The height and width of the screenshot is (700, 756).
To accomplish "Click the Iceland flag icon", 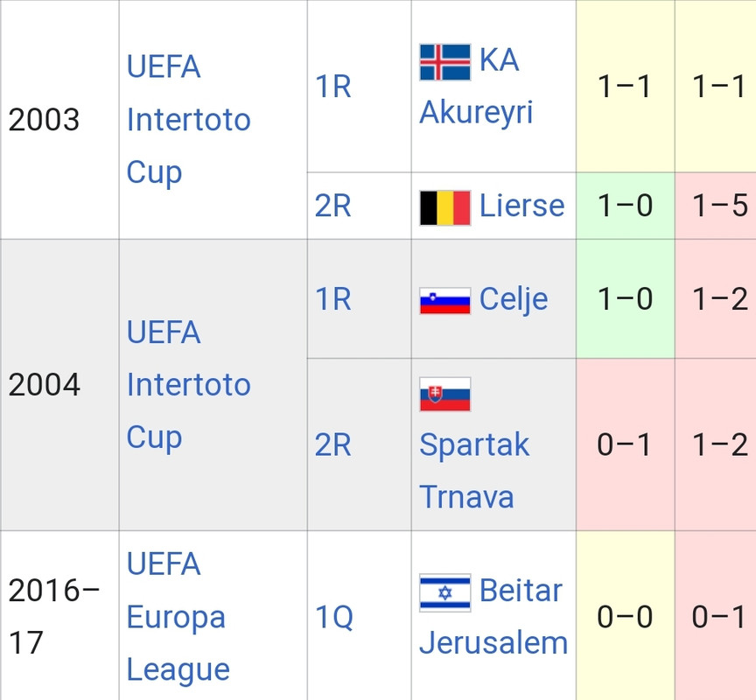I will (445, 62).
